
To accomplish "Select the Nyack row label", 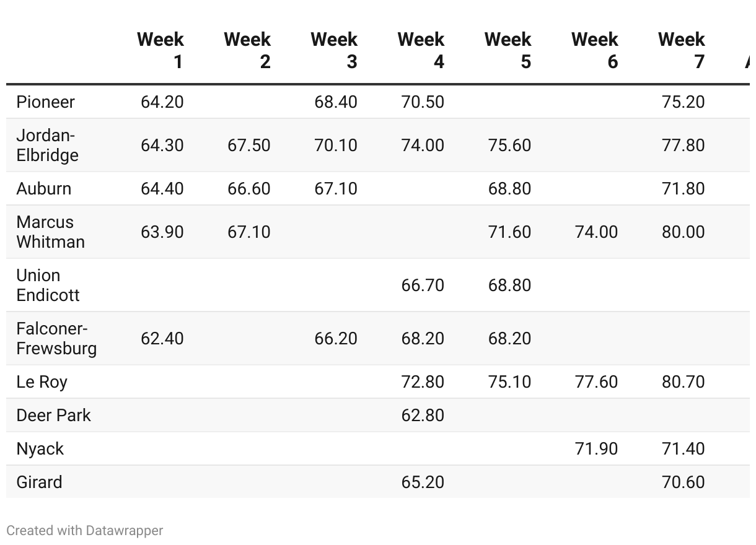I will point(40,448).
